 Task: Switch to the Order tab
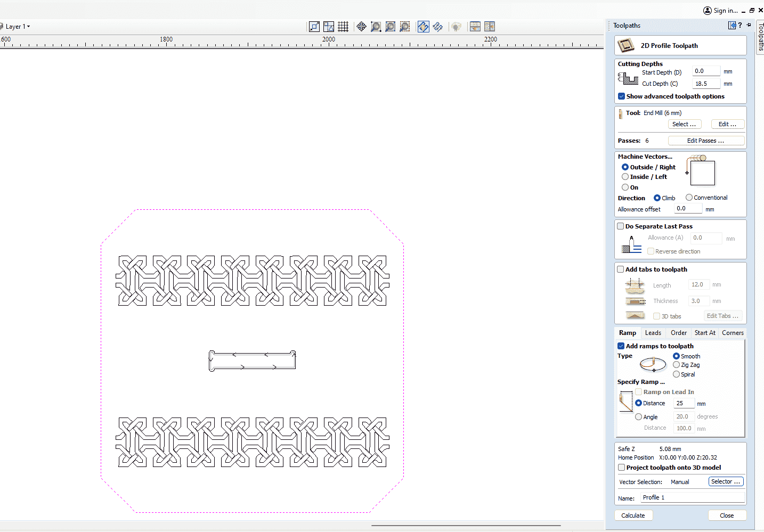point(679,333)
